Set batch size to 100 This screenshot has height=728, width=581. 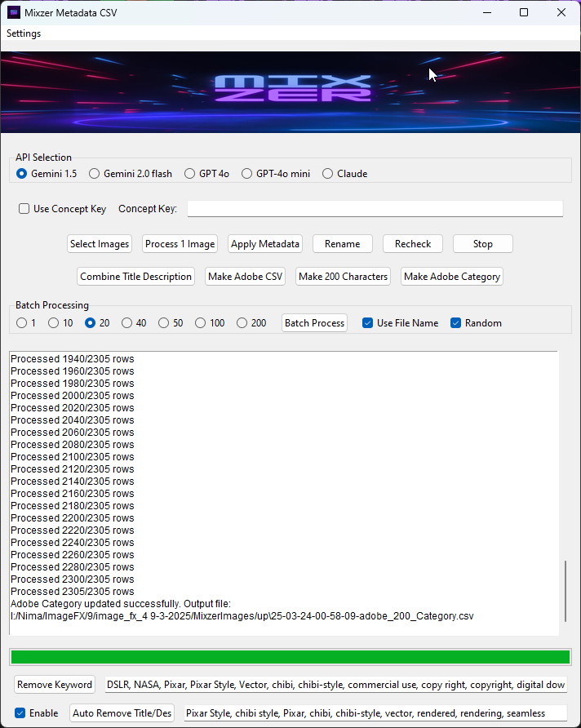tap(201, 323)
